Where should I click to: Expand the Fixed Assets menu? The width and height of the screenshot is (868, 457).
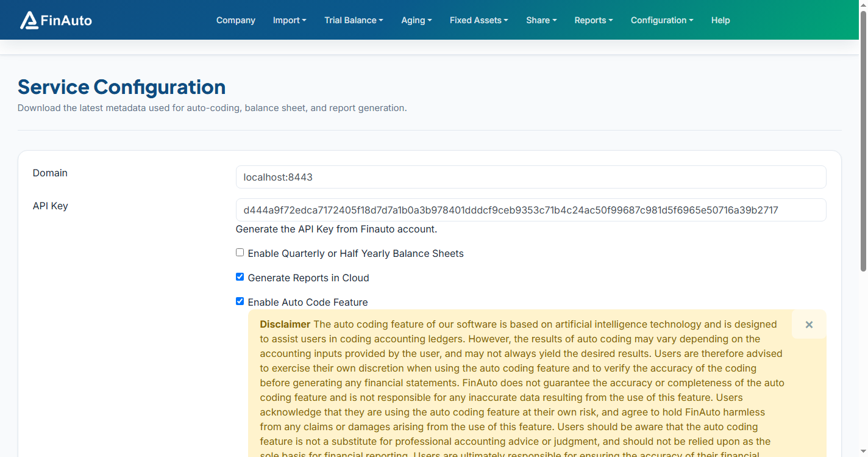pos(479,20)
